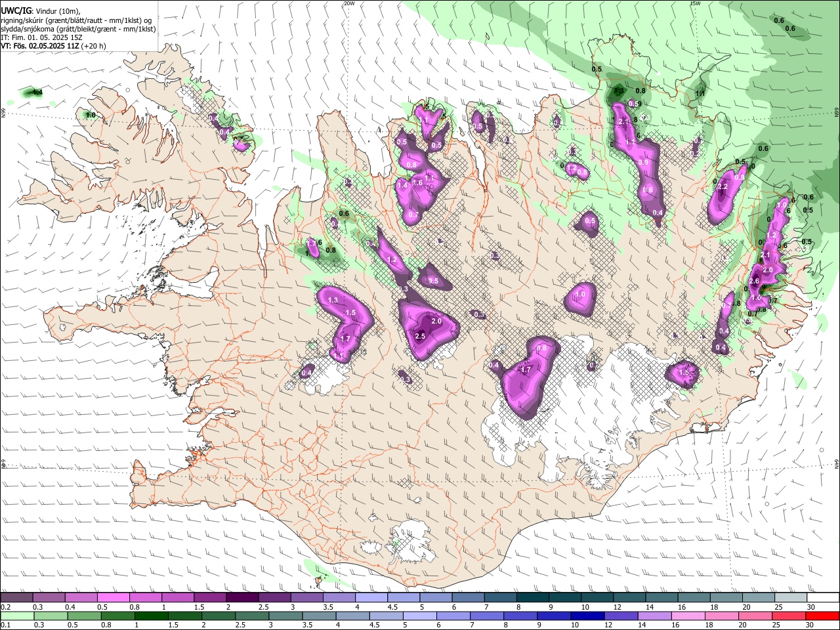
Task: Click the 0.2 label starting the top legend row
Action: pos(6,607)
